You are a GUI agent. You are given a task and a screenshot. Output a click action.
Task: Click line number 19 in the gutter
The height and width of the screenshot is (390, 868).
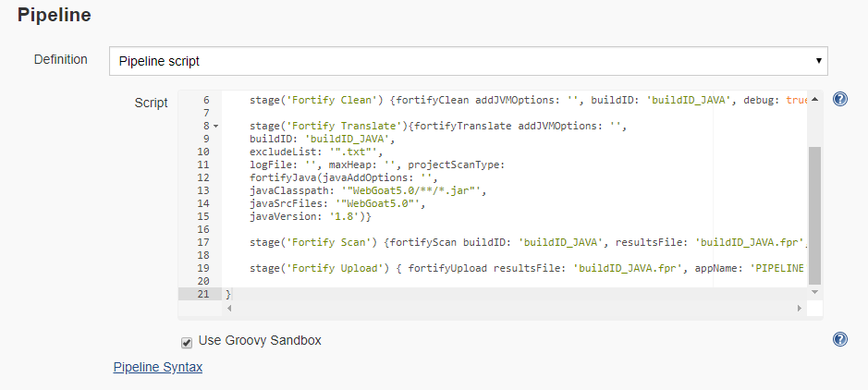coord(203,268)
